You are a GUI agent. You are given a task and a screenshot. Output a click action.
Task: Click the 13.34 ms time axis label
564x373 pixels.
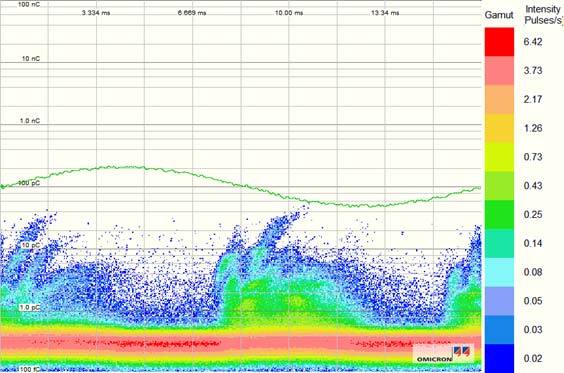385,13
